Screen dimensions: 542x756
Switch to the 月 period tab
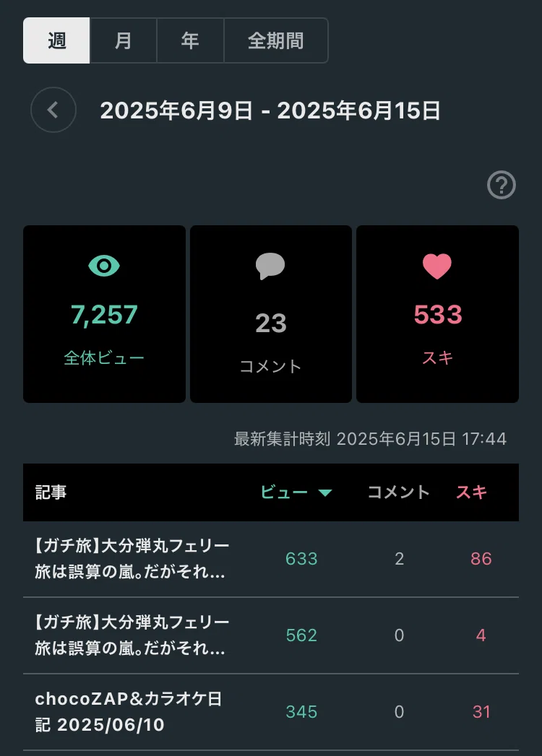[123, 40]
